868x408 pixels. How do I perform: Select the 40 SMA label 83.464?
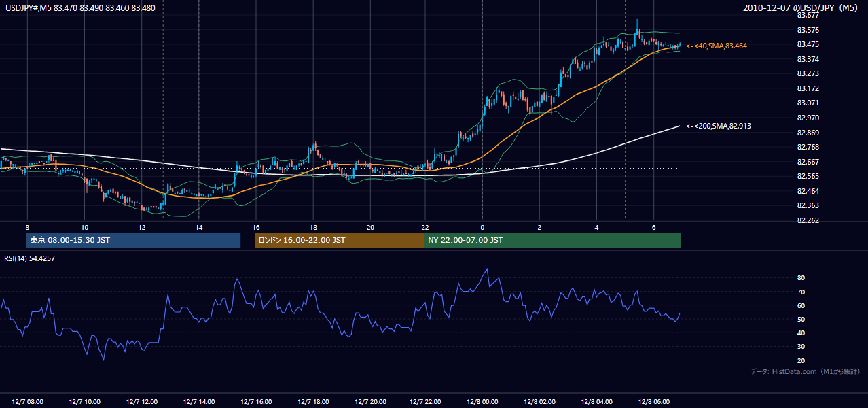pos(717,46)
